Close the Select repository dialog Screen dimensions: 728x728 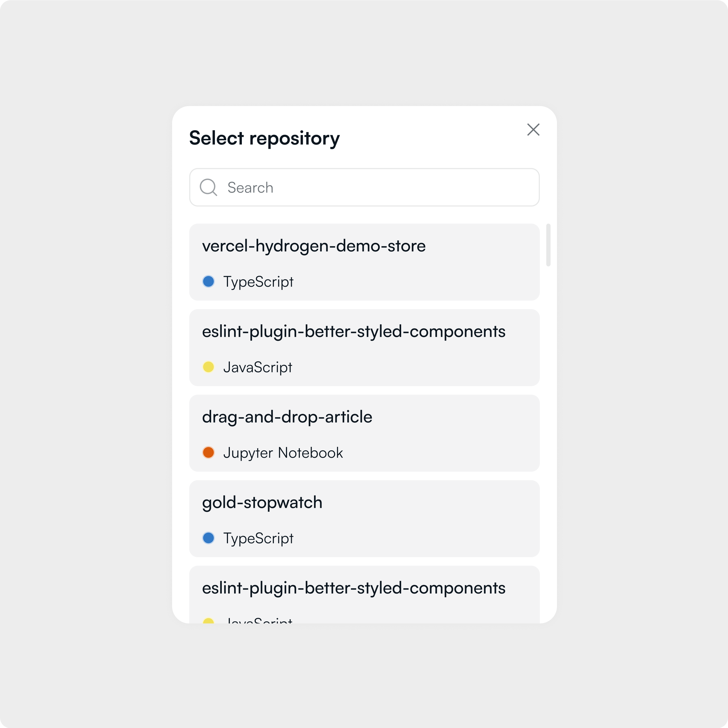pyautogui.click(x=533, y=130)
